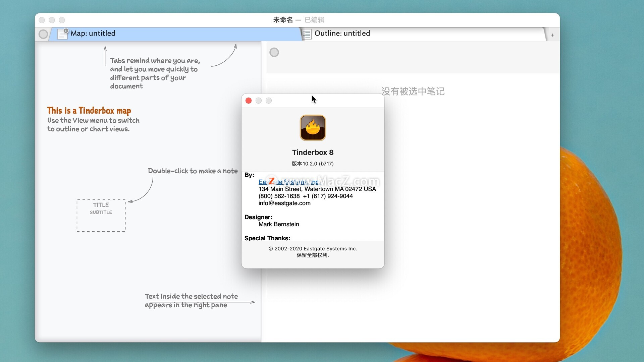Click the outline list icon in Outline tab

pos(306,34)
